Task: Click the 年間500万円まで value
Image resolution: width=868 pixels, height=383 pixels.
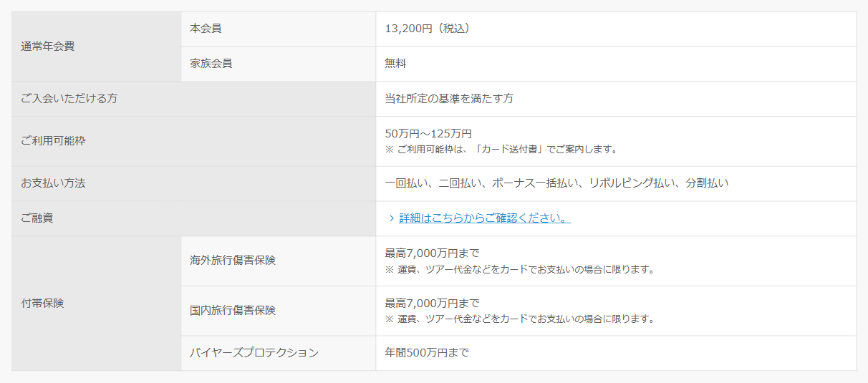Action: (427, 353)
